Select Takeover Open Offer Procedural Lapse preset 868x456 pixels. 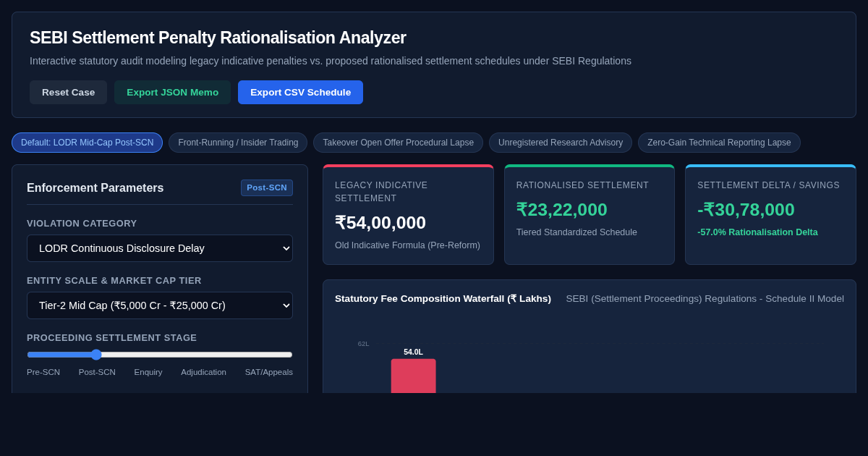398,143
